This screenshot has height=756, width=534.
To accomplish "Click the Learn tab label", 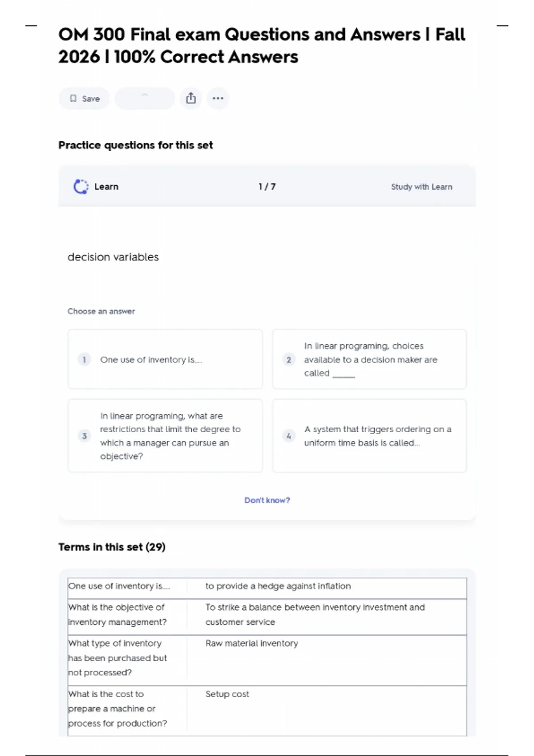I will 106,187.
